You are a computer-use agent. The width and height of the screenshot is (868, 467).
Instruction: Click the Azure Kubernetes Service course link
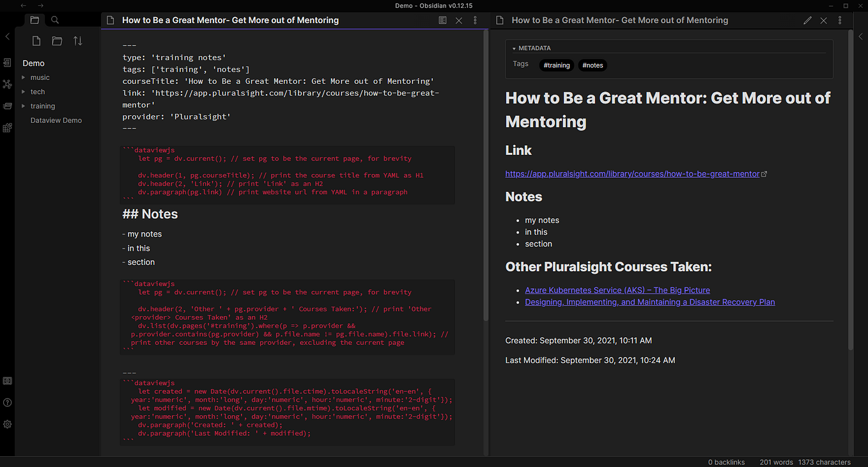click(617, 290)
